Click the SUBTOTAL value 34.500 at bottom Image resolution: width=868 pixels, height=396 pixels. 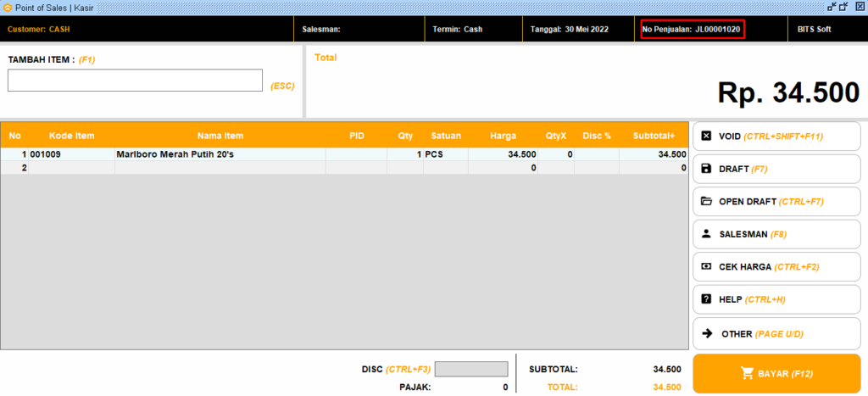[x=667, y=369]
